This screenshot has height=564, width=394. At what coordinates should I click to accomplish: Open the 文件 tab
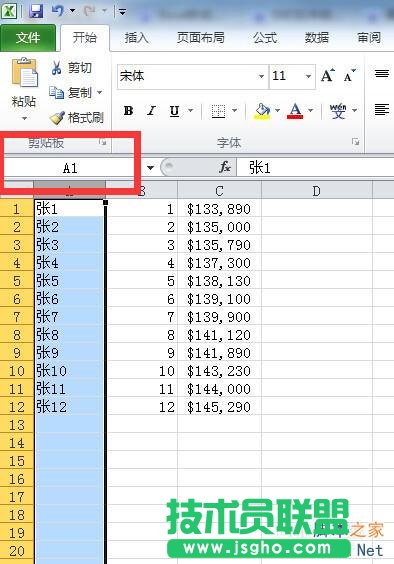[28, 37]
